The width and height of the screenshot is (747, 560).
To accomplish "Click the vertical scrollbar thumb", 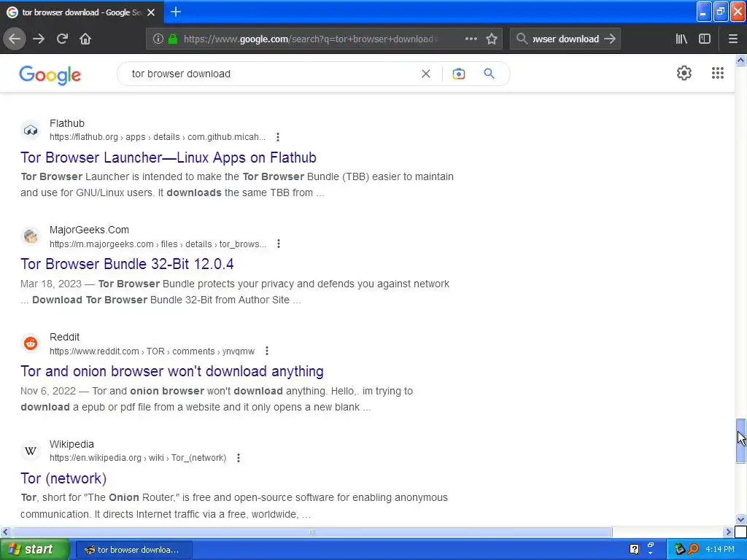I will pyautogui.click(x=740, y=440).
